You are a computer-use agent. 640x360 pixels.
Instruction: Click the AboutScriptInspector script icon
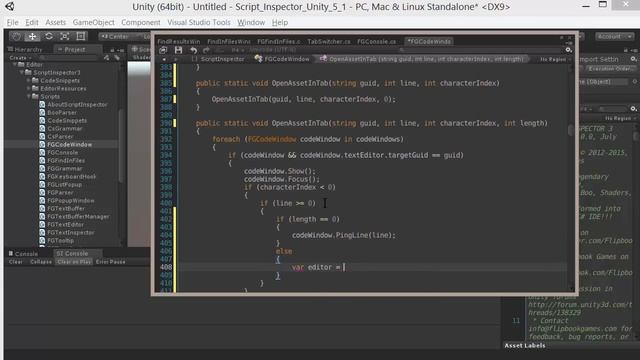tap(42, 104)
